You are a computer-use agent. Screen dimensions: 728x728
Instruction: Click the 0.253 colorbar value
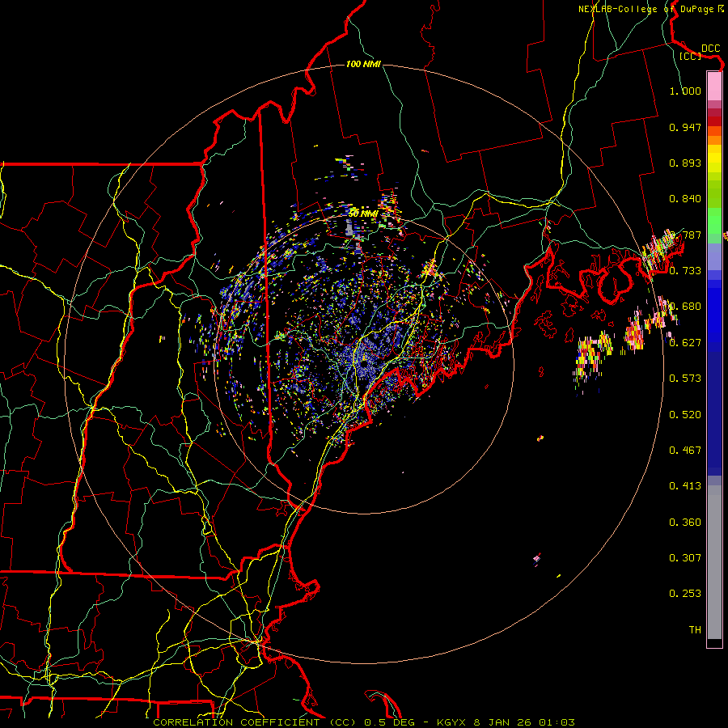685,594
